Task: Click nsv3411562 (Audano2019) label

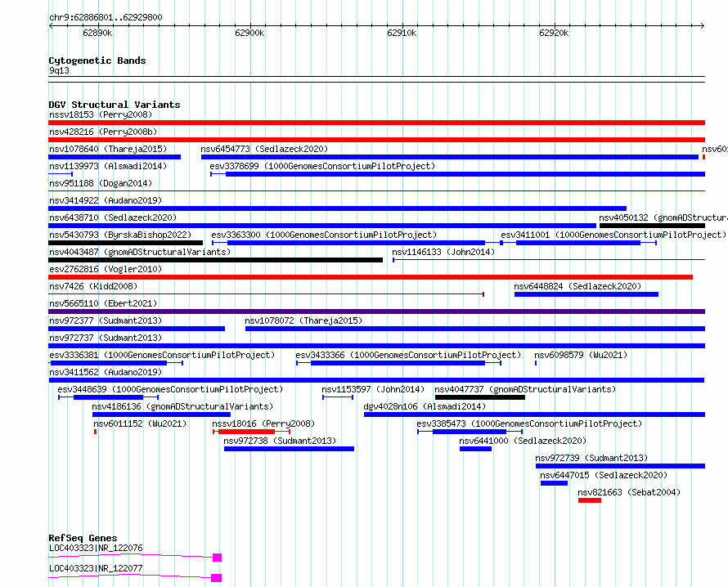Action: pos(106,372)
